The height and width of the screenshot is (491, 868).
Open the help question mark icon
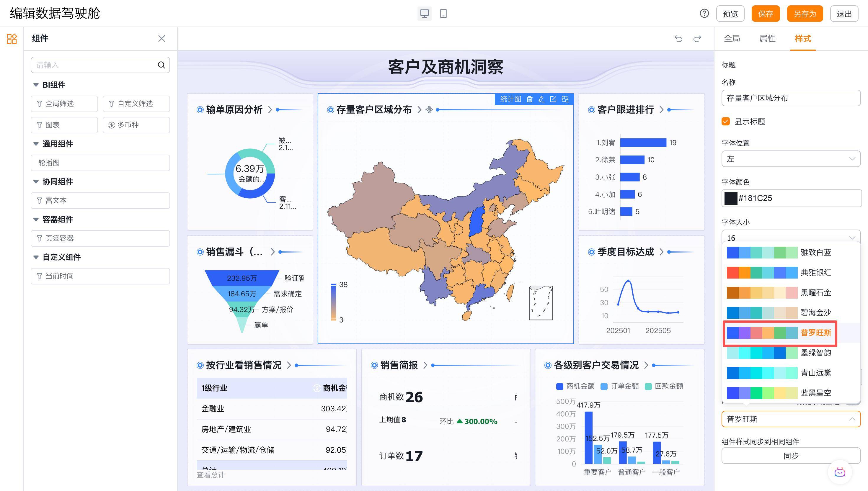pyautogui.click(x=704, y=14)
